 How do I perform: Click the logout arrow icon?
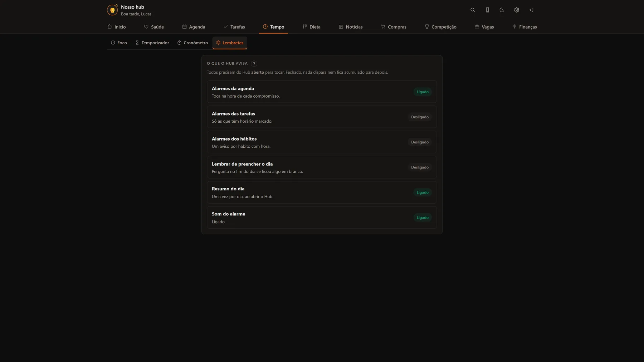pyautogui.click(x=531, y=10)
